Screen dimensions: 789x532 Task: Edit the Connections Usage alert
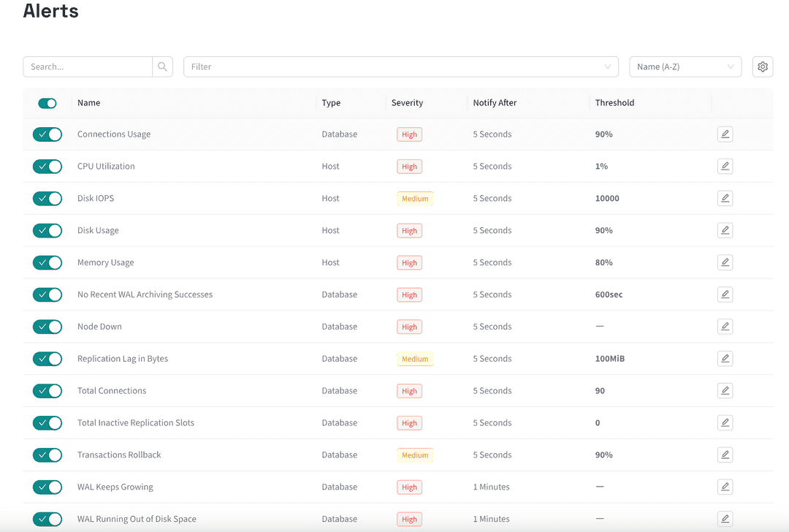[x=725, y=134]
